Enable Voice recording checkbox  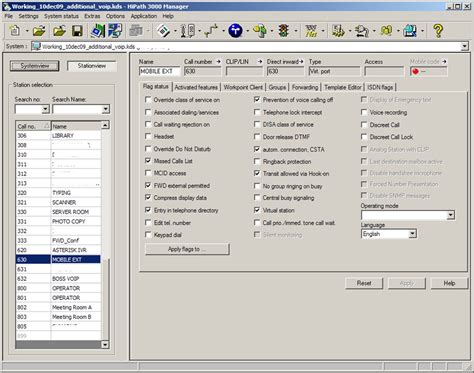click(x=364, y=112)
